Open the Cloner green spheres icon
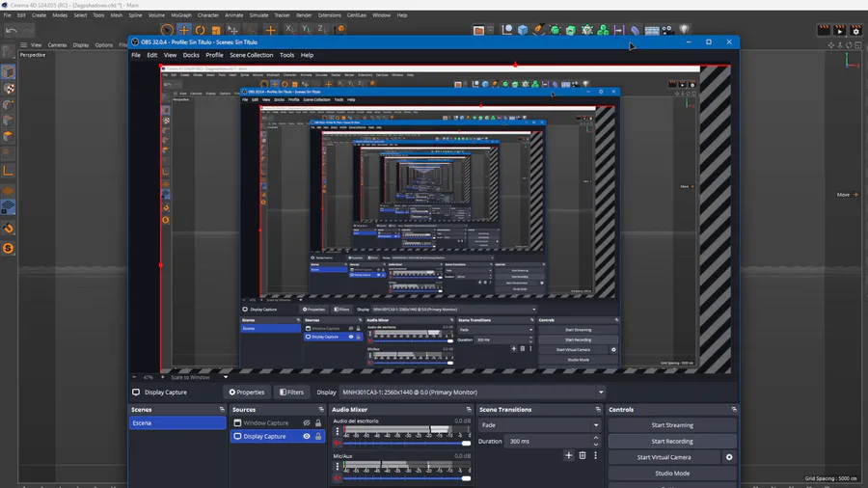This screenshot has width=868, height=488. pyautogui.click(x=603, y=30)
